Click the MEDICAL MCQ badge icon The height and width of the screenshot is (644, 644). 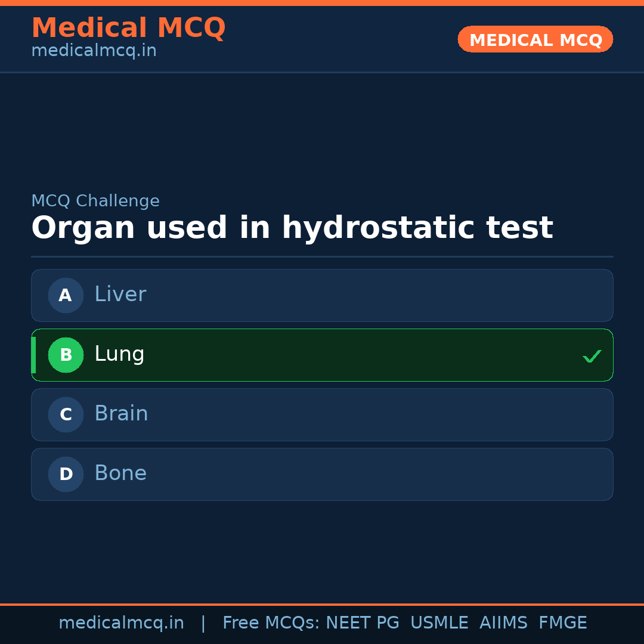click(535, 39)
